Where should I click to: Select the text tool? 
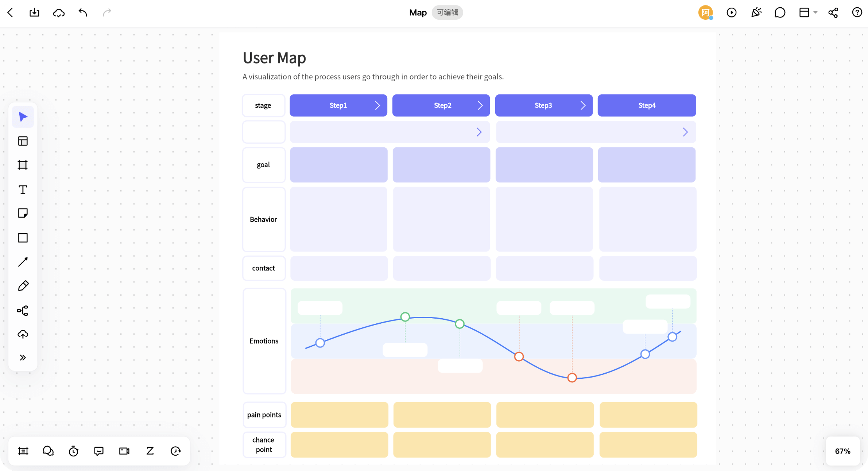(23, 190)
